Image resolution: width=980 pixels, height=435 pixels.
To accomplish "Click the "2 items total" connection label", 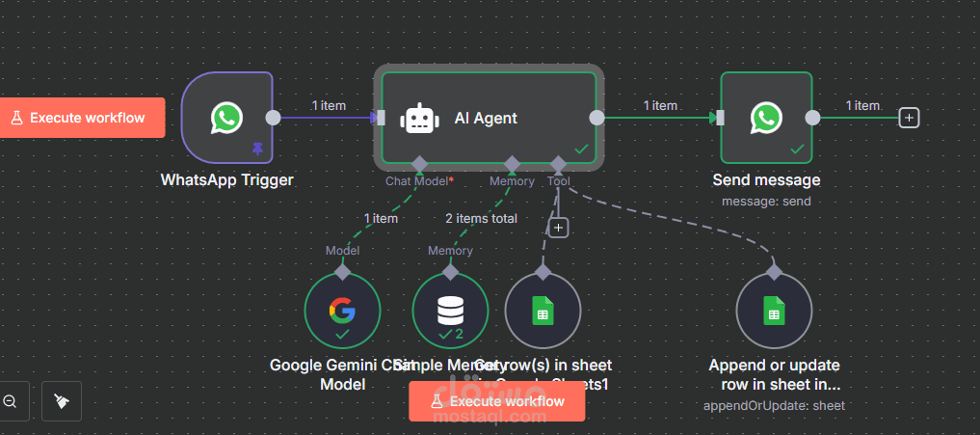I will (x=481, y=218).
